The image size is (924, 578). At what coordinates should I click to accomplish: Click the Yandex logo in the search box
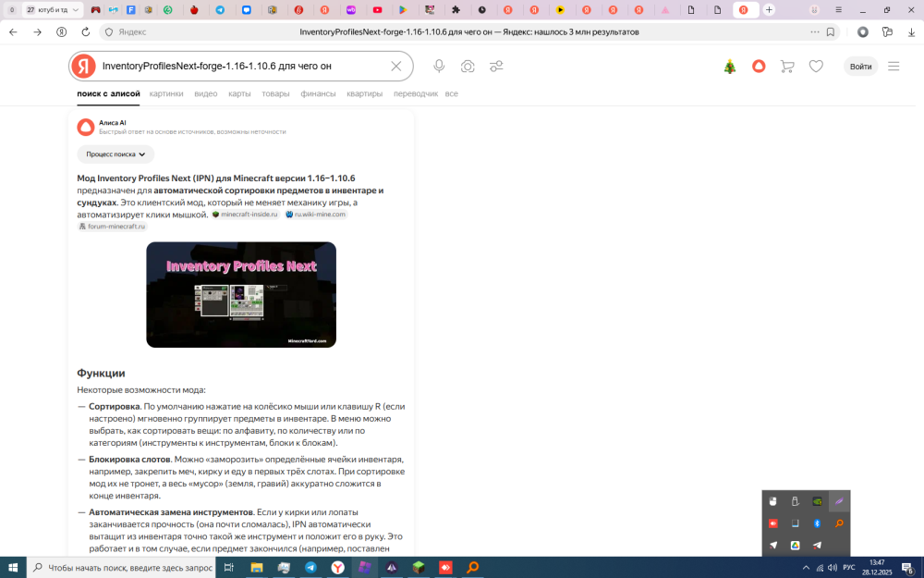coord(84,66)
